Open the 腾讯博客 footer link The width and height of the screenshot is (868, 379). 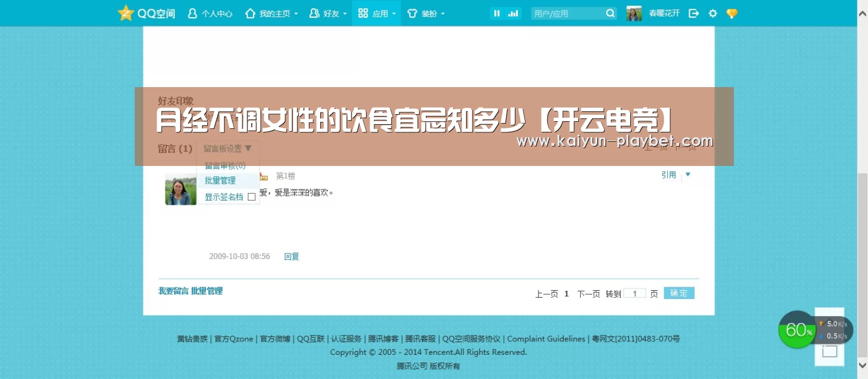(383, 339)
